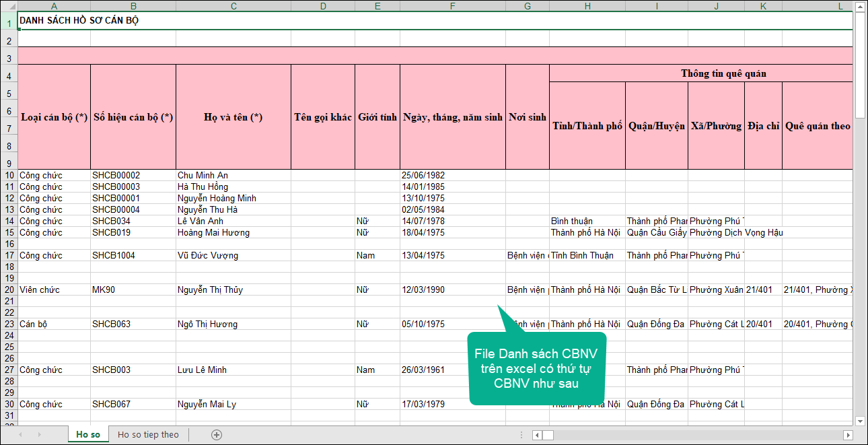Screen dimensions: 868x445
Task: Select column H header
Action: tap(587, 6)
